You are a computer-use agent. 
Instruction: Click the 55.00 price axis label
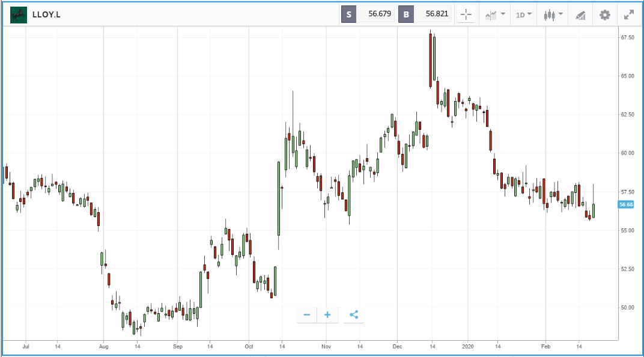point(627,231)
